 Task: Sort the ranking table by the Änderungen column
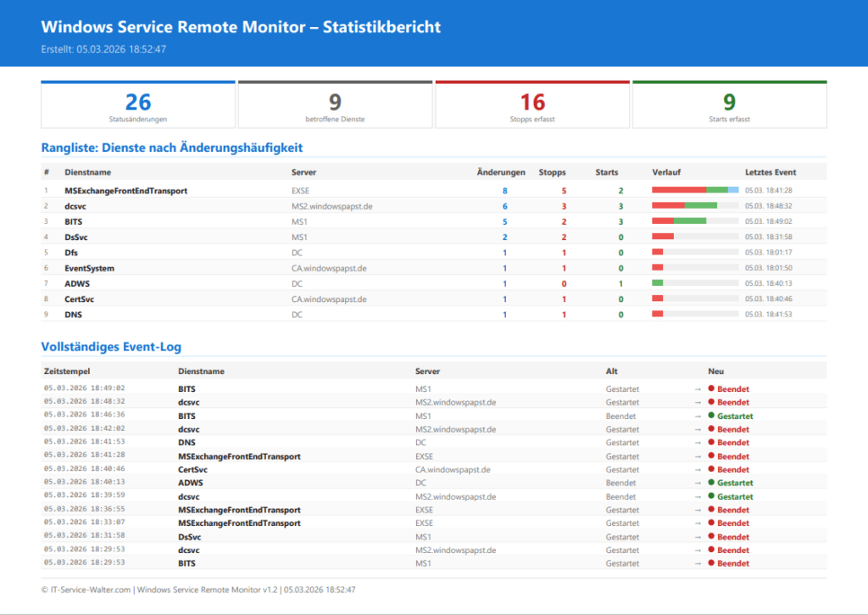pyautogui.click(x=501, y=171)
